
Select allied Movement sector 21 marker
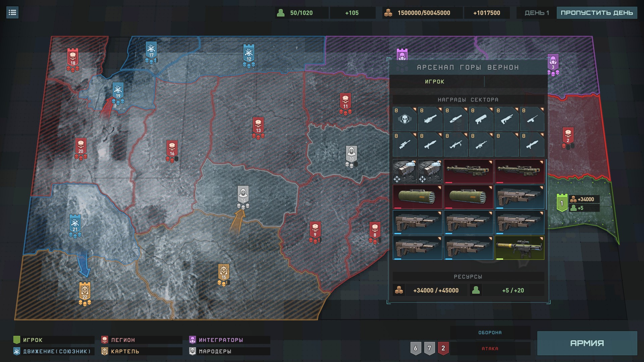click(x=75, y=223)
